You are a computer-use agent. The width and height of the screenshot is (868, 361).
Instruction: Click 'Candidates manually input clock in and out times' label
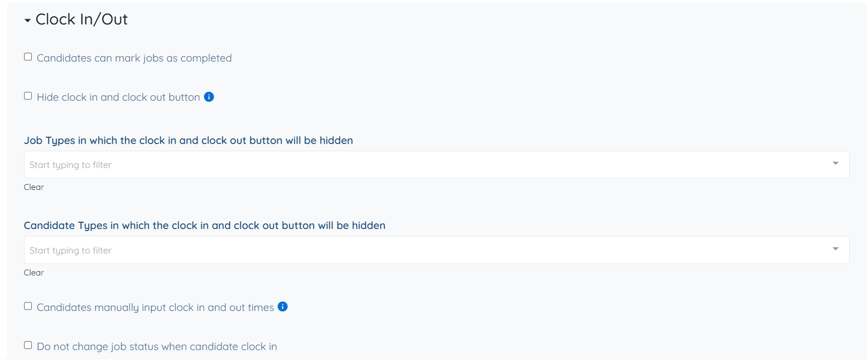[156, 307]
